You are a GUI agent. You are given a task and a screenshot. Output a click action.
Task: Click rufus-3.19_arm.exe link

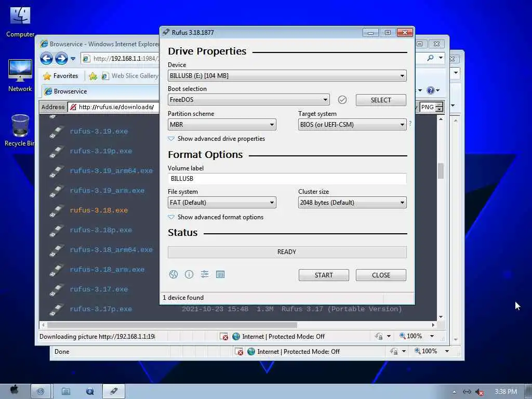(x=107, y=191)
